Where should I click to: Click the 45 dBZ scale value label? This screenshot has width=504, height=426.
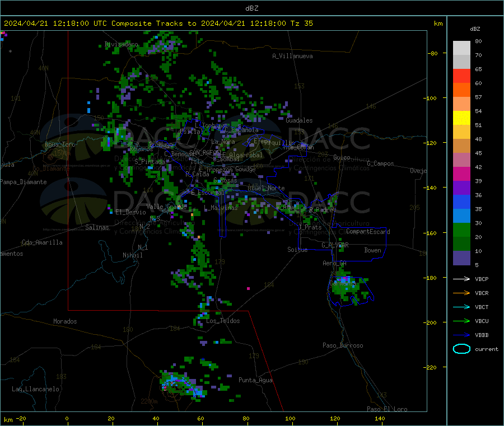click(478, 153)
